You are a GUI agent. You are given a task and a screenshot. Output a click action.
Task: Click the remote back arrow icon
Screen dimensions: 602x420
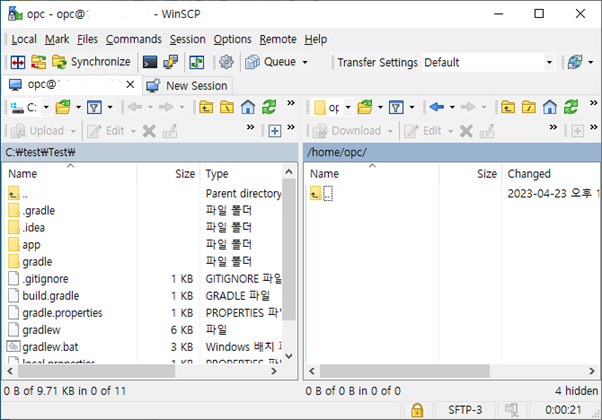(437, 107)
